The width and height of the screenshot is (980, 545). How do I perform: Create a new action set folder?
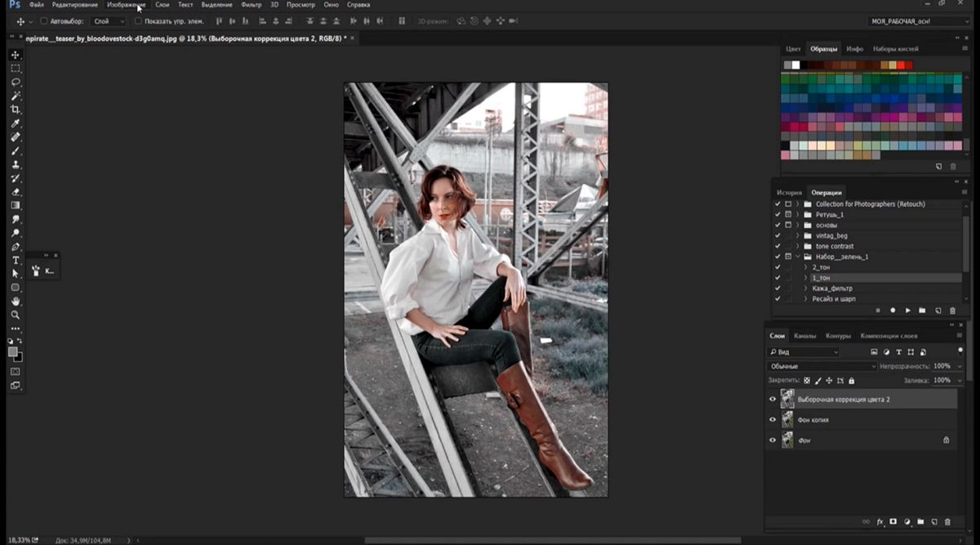click(x=922, y=310)
